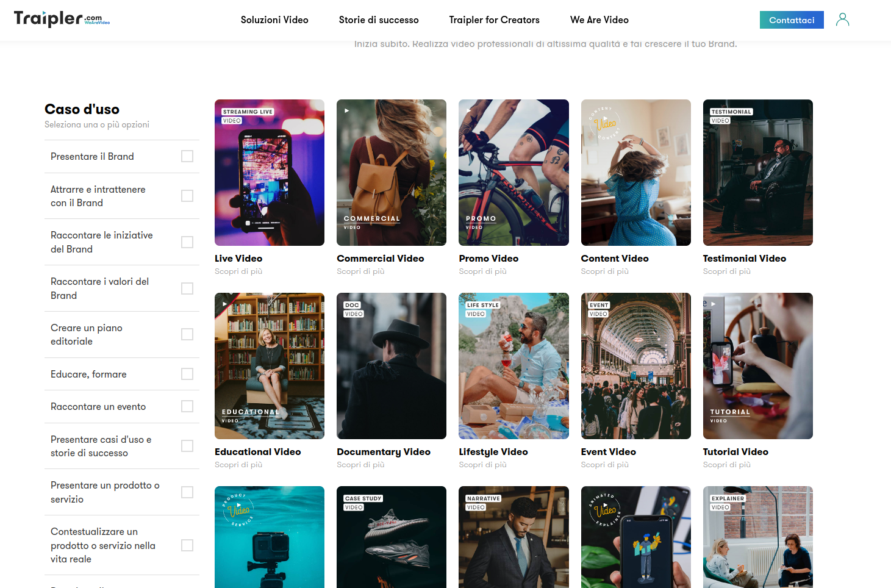Open the Product Service underwater camera thumbnail
Image resolution: width=891 pixels, height=588 pixels.
point(270,537)
